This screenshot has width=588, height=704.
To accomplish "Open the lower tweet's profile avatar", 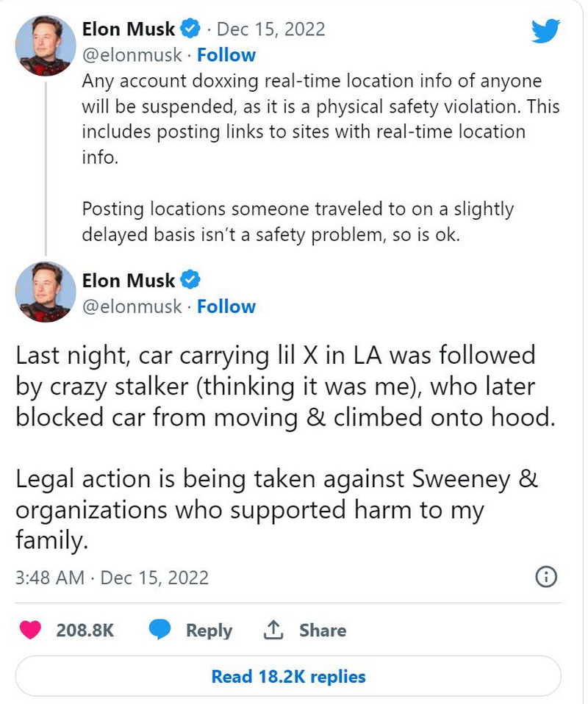I will [46, 292].
